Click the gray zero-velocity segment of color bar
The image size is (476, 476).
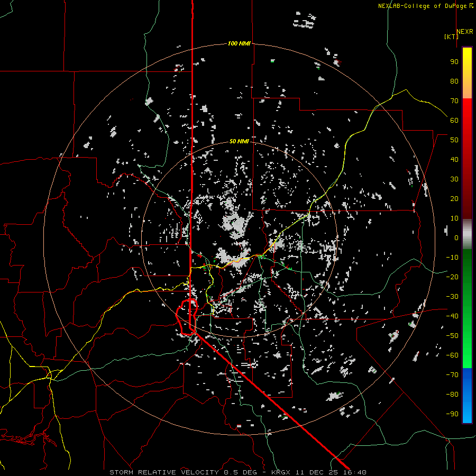tap(467, 234)
